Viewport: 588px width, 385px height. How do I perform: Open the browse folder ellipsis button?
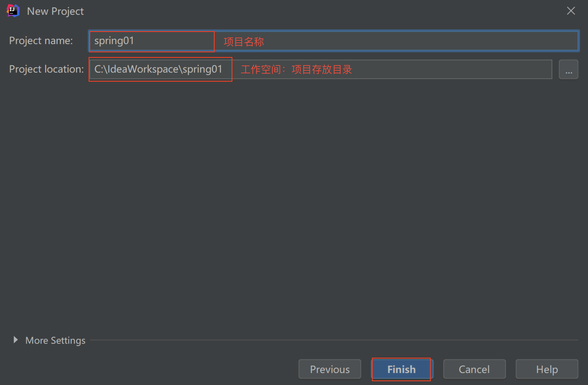pos(568,69)
